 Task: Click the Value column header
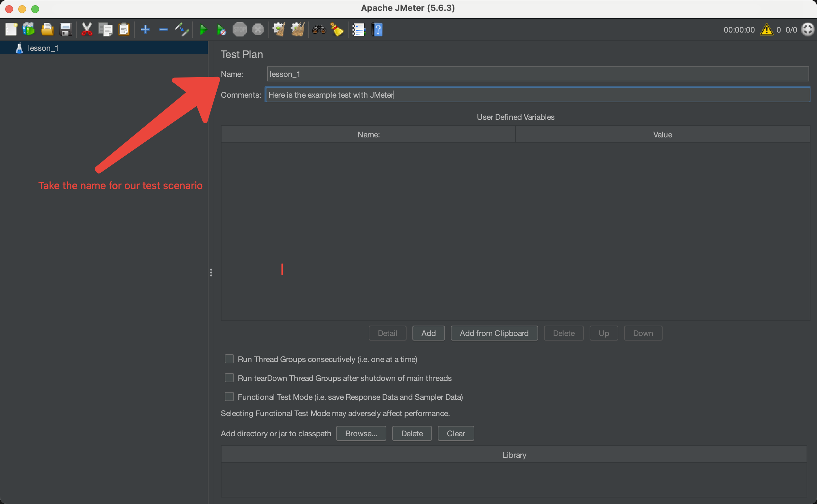(663, 134)
